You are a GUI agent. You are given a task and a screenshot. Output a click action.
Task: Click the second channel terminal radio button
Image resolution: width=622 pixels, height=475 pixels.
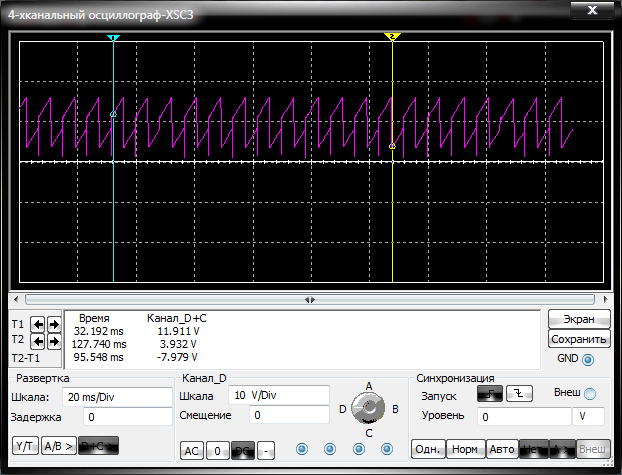(x=330, y=449)
